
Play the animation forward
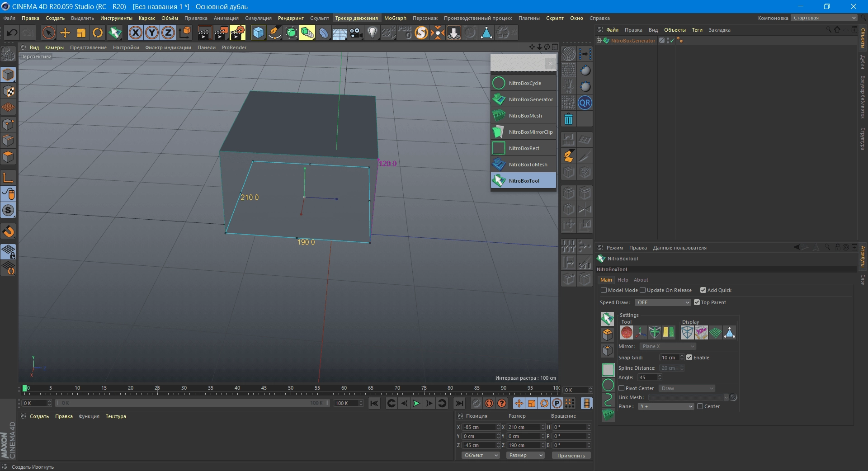(x=416, y=403)
